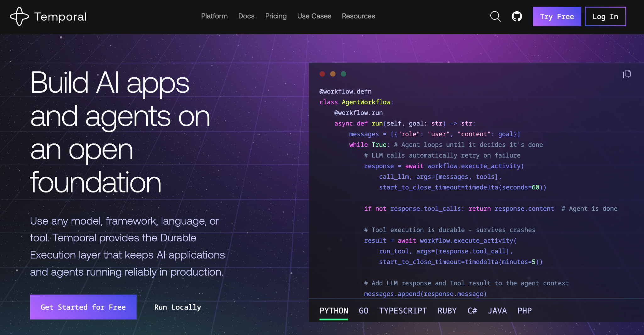Click the Try Free button
The height and width of the screenshot is (335, 644).
(x=557, y=16)
